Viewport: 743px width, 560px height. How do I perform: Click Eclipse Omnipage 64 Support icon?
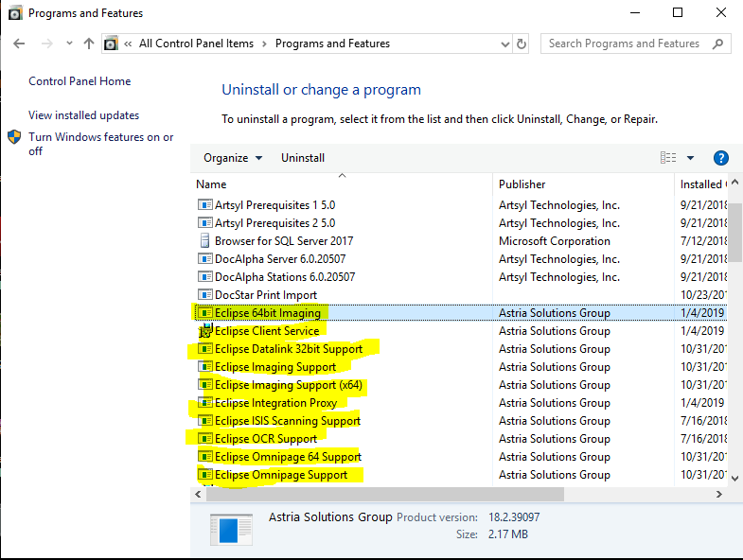point(204,457)
